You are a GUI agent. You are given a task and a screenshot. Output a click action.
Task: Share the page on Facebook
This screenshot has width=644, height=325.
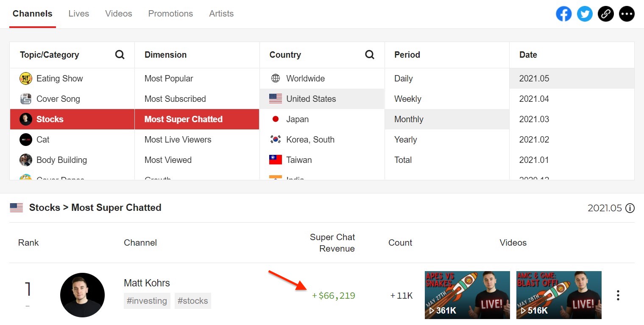[563, 14]
